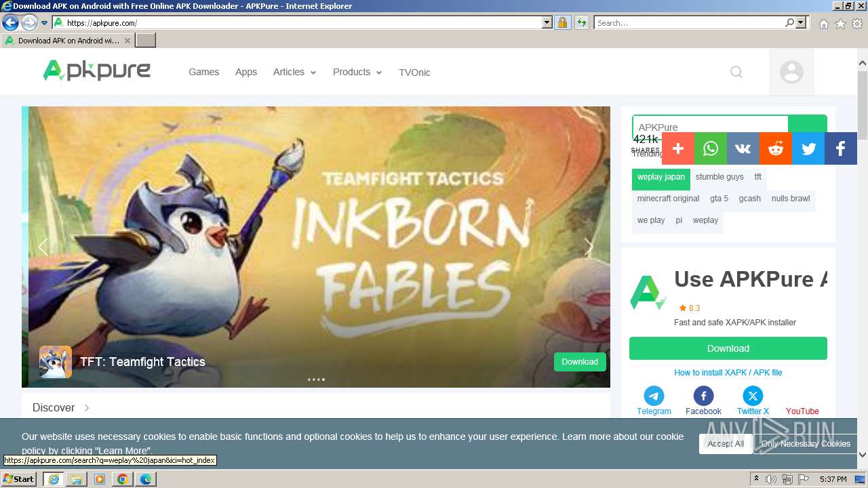Viewport: 868px width, 488px height.
Task: Accept all cookies
Action: (726, 444)
